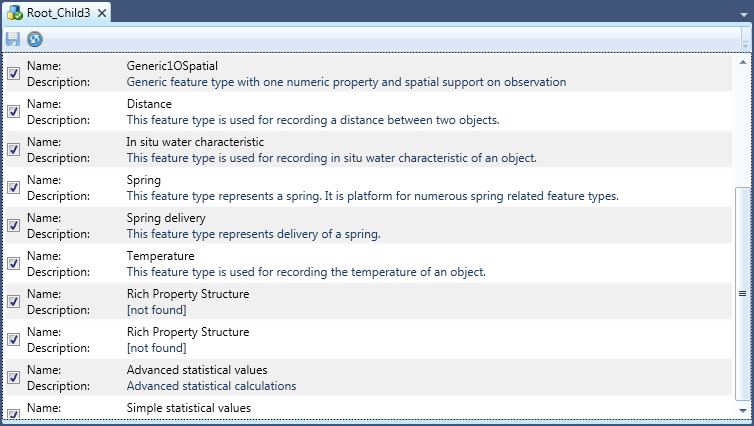
Task: Close the Root_Child3 tab
Action: coord(102,13)
